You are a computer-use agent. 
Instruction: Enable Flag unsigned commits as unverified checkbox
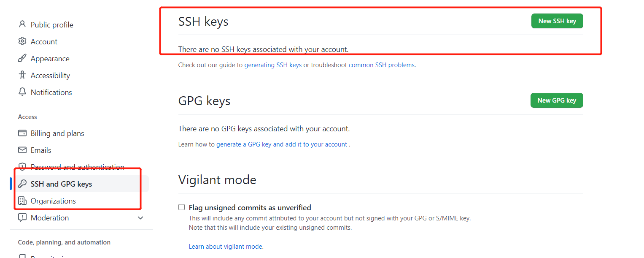click(182, 207)
